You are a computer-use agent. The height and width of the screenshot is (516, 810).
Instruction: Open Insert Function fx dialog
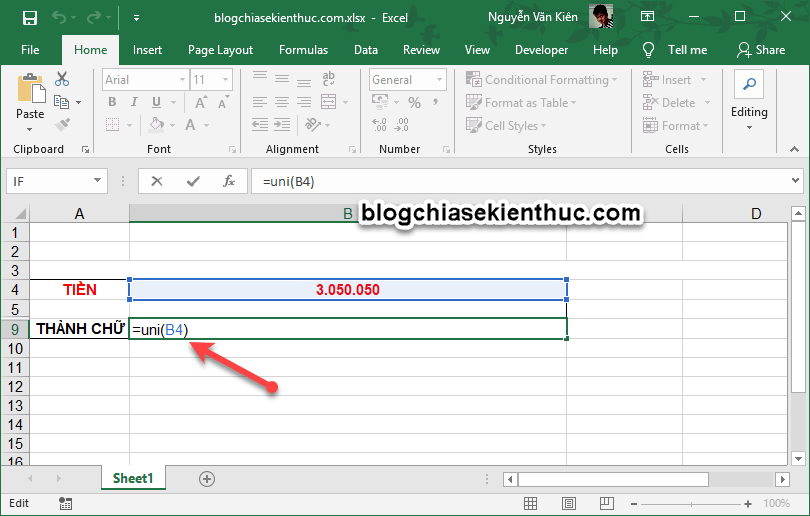coord(229,181)
